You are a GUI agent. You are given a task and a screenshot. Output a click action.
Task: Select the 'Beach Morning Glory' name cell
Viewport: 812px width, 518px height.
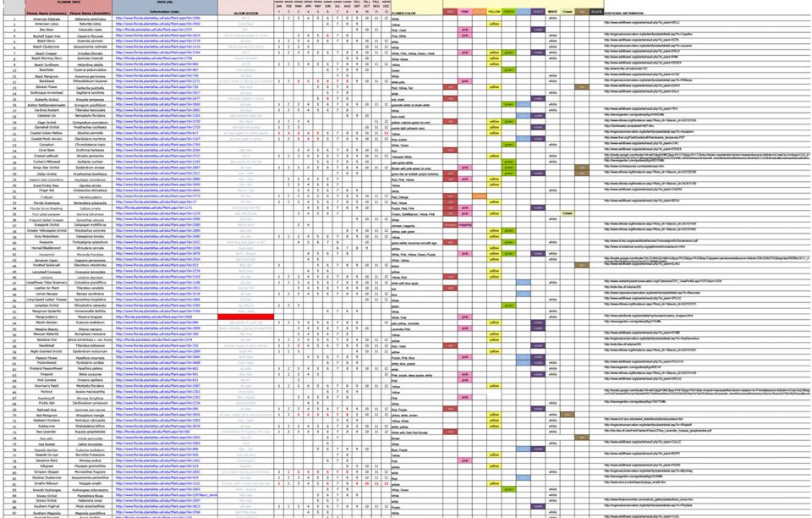[47, 58]
